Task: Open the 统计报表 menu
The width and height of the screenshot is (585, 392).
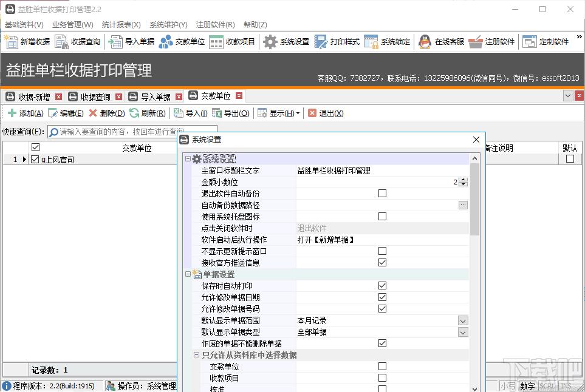Action: click(121, 25)
